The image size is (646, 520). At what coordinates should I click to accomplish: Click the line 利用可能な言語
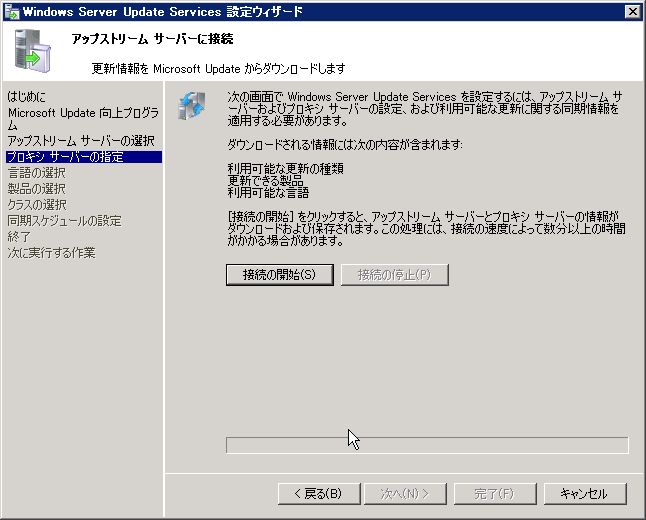point(268,192)
